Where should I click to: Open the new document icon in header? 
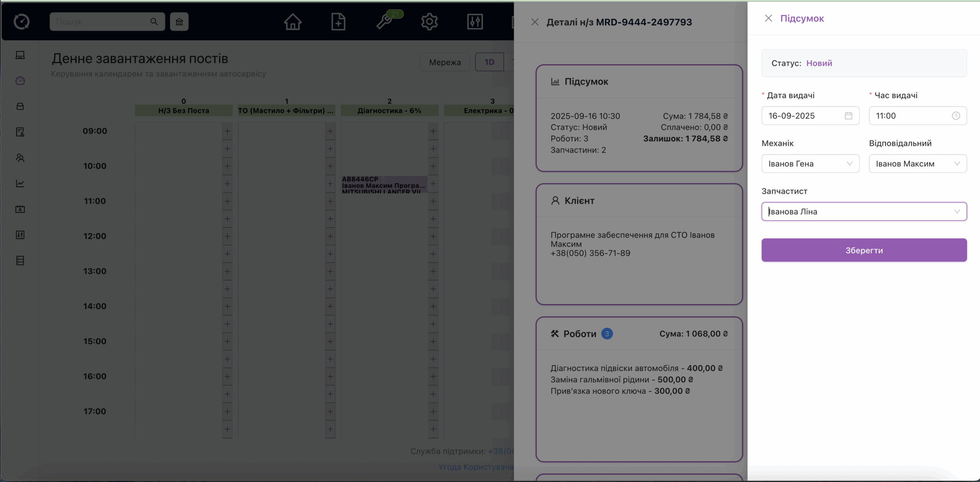(338, 22)
